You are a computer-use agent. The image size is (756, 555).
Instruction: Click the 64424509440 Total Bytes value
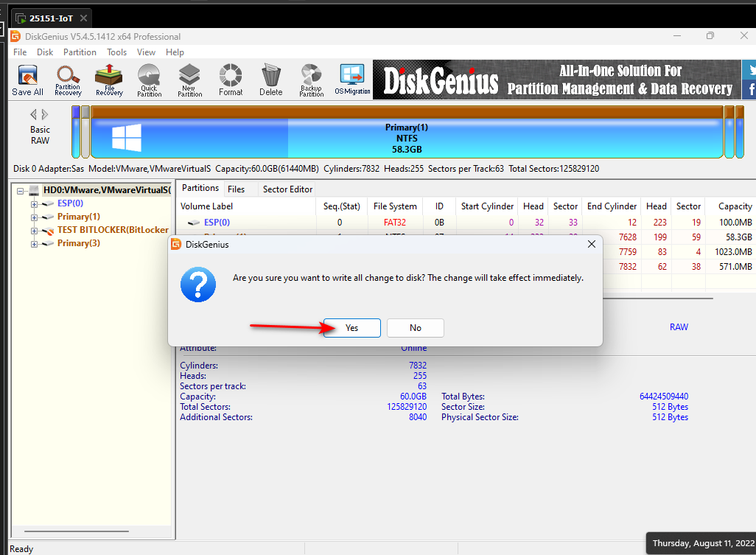664,397
